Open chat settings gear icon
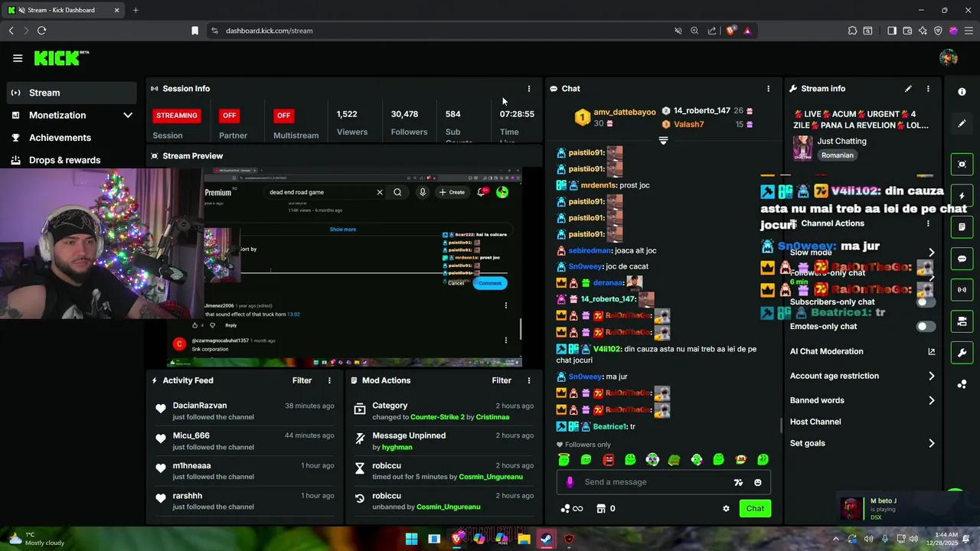The height and width of the screenshot is (551, 980). 726,508
